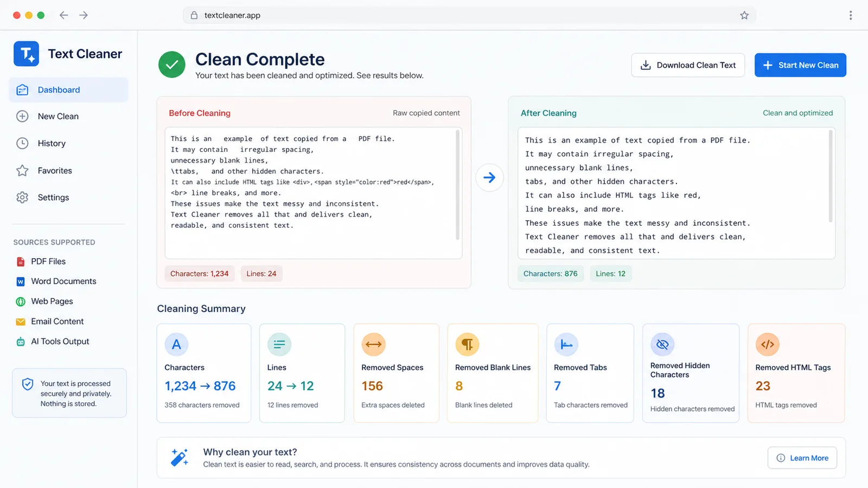Image resolution: width=868 pixels, height=488 pixels.
Task: Click the Web Pages globe icon
Action: click(21, 301)
